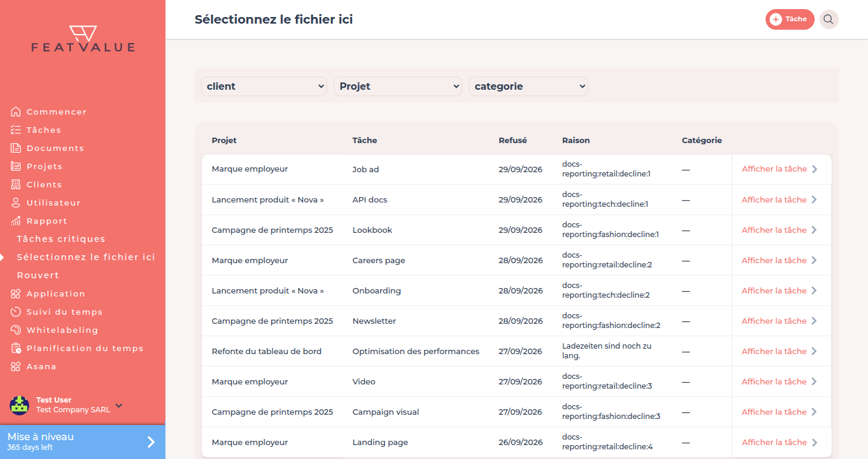Click Afficher la tâche for API docs
The image size is (868, 459).
coord(780,199)
